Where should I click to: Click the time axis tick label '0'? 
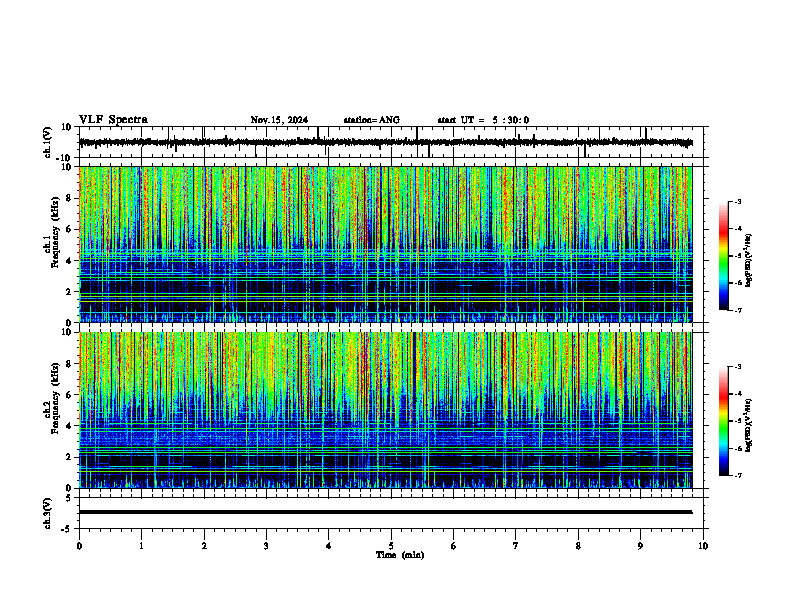pos(79,546)
